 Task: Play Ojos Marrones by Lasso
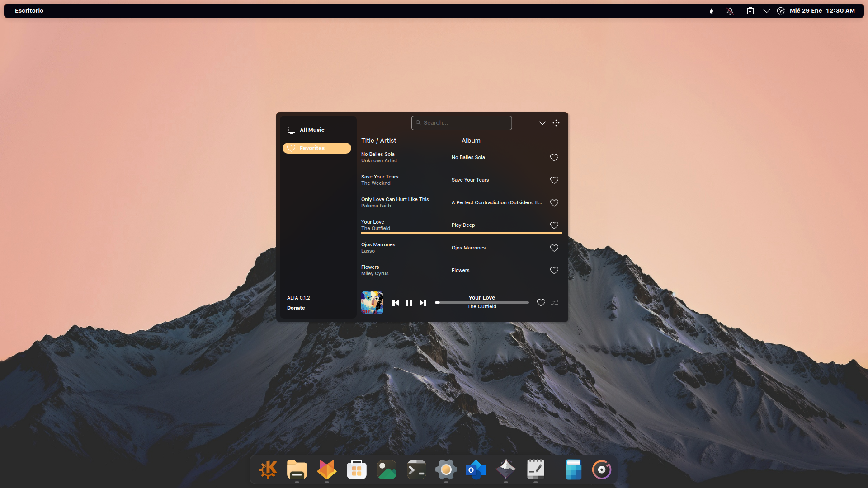tap(378, 244)
